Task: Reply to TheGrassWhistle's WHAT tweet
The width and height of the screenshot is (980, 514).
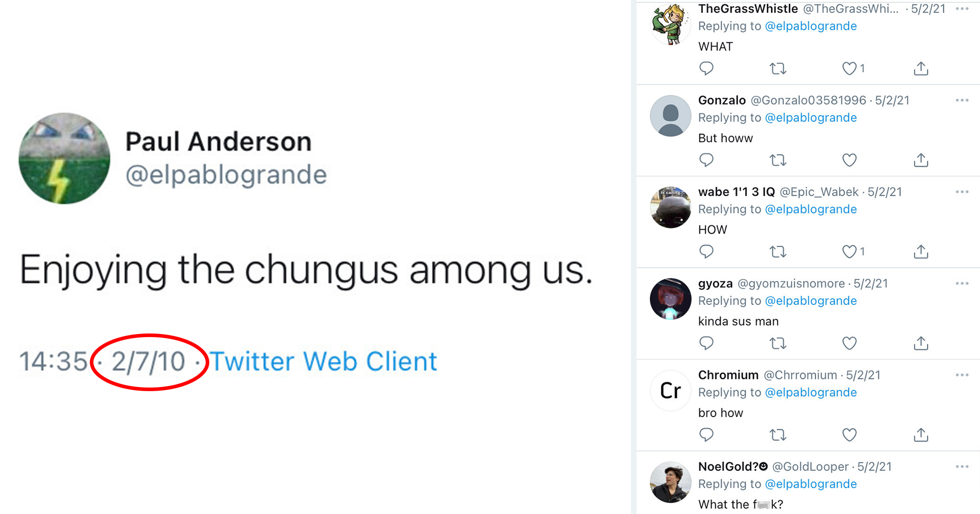Action: tap(706, 68)
